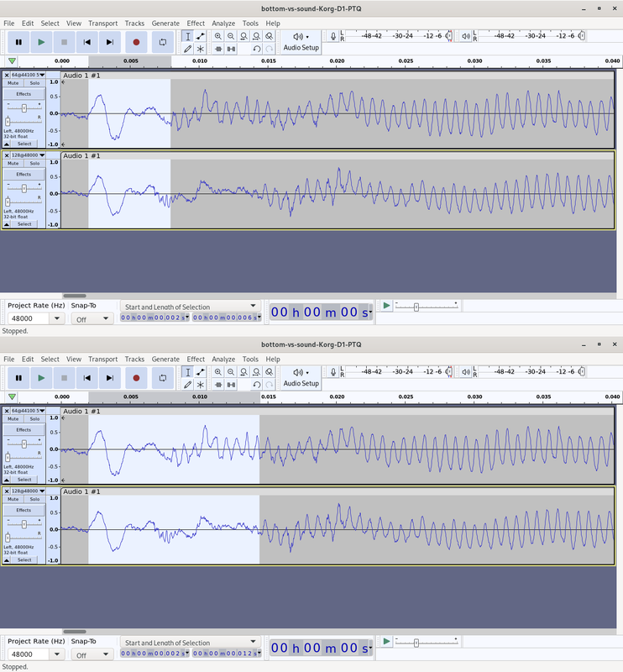This screenshot has width=623, height=672.
Task: Open Snap-To dropdown in upper window
Action: (x=106, y=318)
